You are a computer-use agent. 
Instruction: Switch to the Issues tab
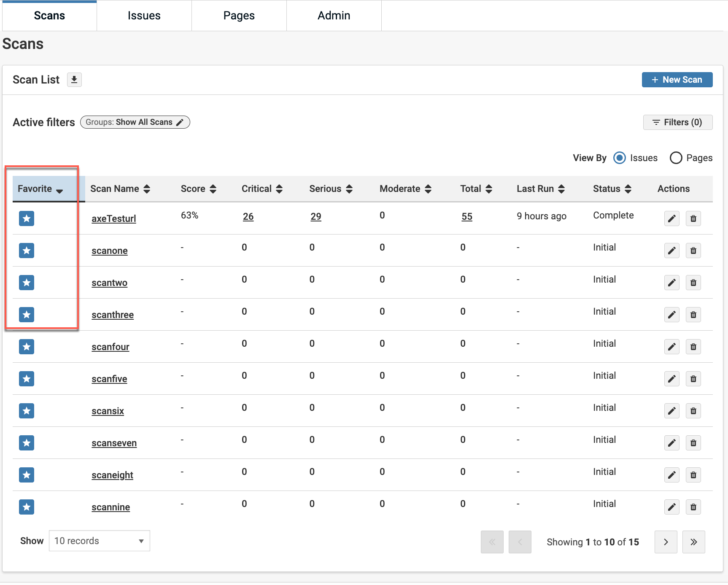[x=144, y=16]
